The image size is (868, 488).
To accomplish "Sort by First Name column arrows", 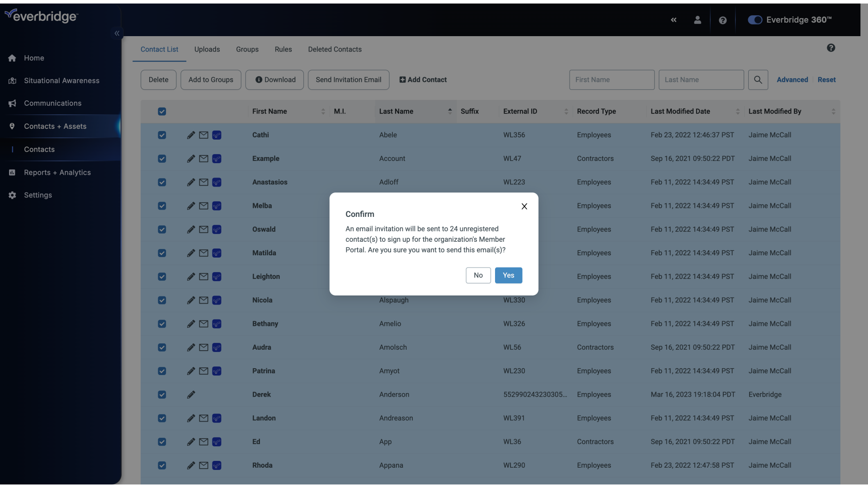I will 323,111.
